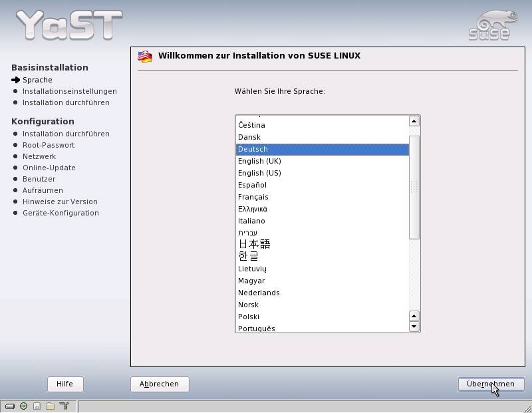Click Installation durchführen under Konfiguration
Image resolution: width=532 pixels, height=413 pixels.
66,134
